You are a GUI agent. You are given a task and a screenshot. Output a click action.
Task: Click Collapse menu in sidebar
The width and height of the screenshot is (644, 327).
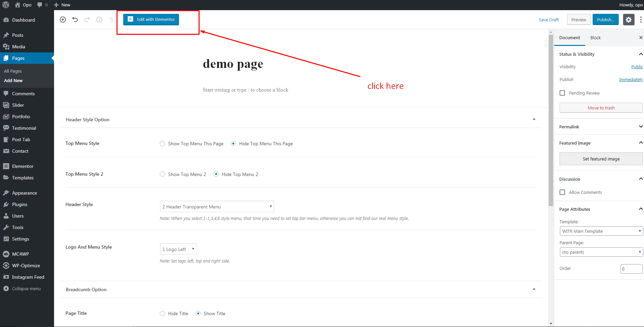27,288
